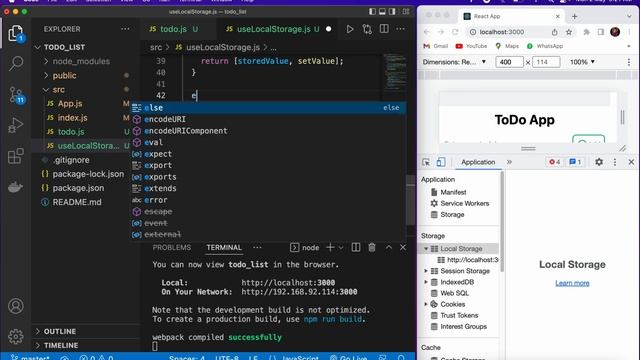Open the Manage gear in VS Code
The image size is (640, 360).
16,336
